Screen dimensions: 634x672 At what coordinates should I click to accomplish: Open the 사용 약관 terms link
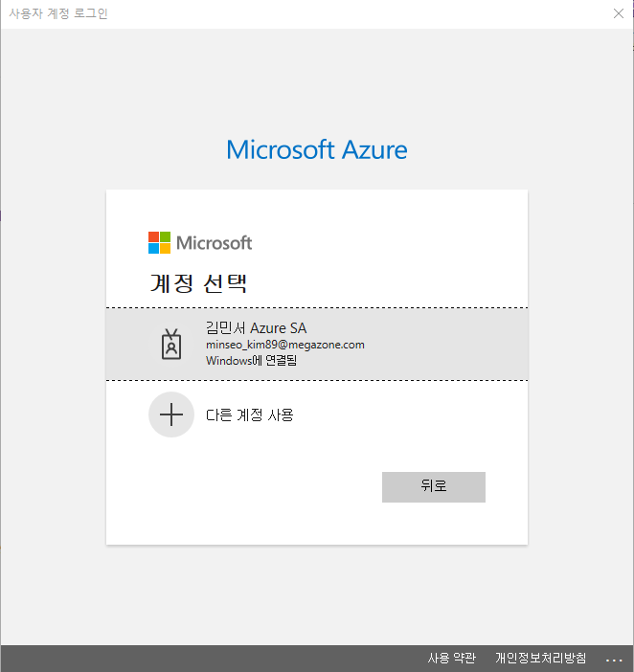coord(452,658)
